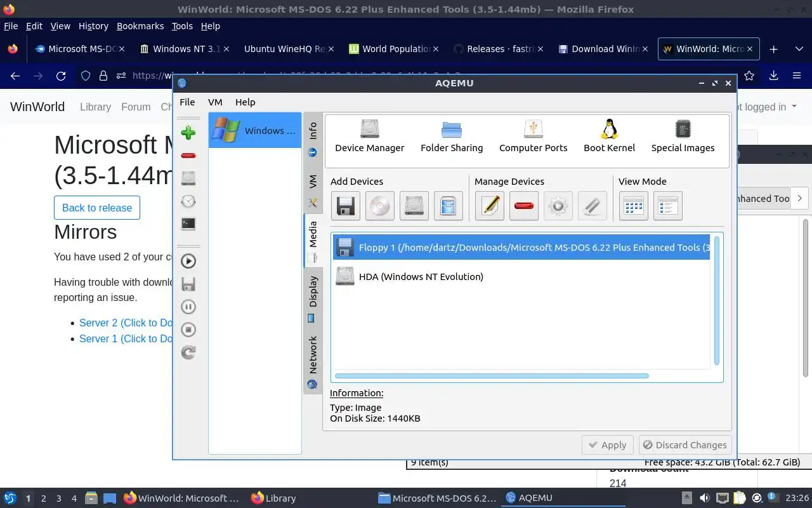
Task: Open Device Manager in AQEMU
Action: point(369,136)
